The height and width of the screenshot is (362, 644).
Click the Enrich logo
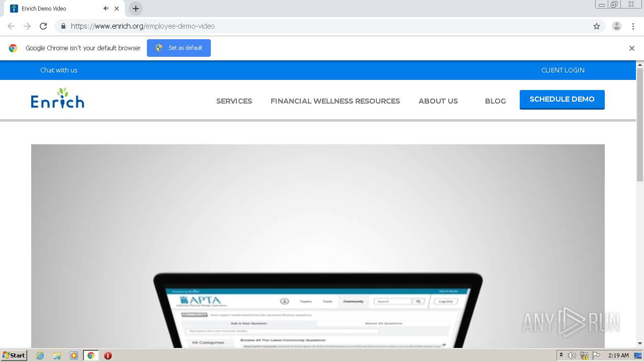[x=57, y=99]
